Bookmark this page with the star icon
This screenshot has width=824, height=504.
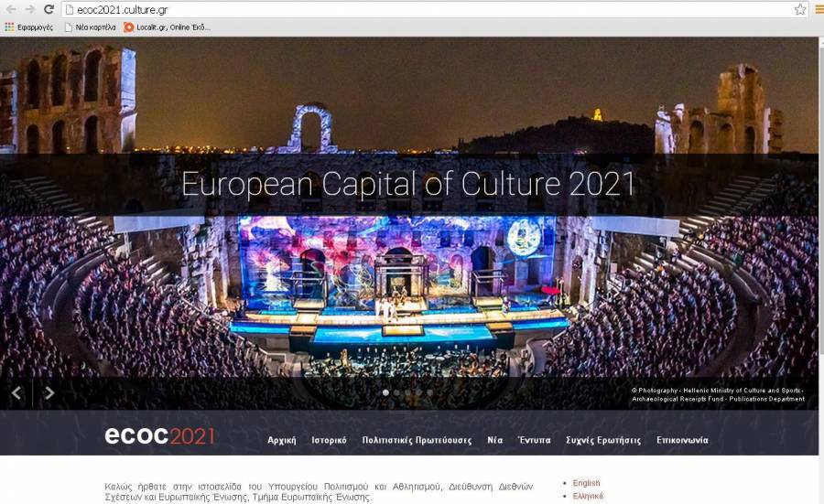(799, 9)
